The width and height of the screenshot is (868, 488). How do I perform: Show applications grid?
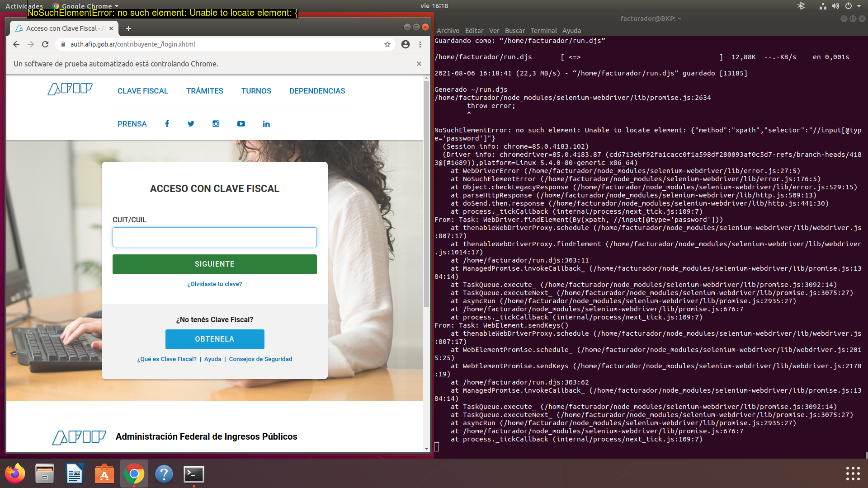click(853, 474)
